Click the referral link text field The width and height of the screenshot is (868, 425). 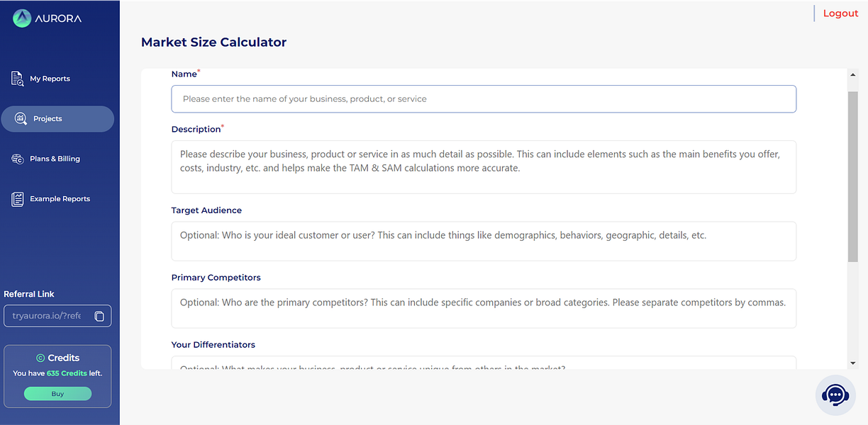(x=47, y=316)
